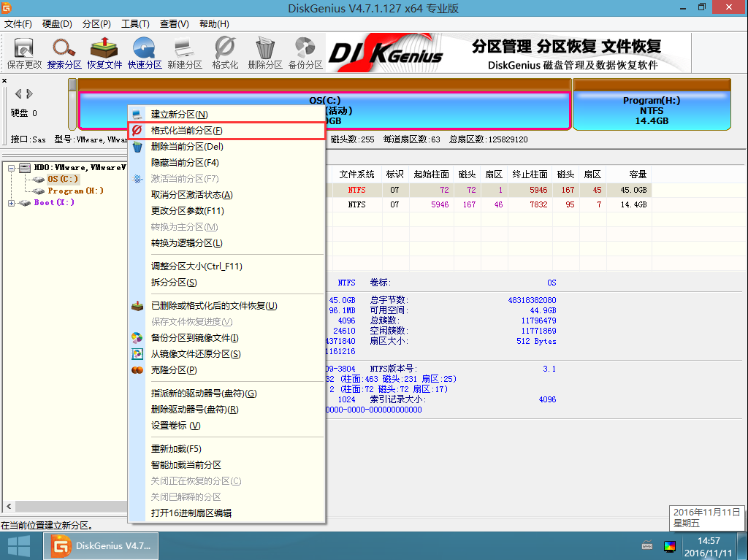Click the DiskGenius V4.7 taskbar button

click(x=101, y=546)
